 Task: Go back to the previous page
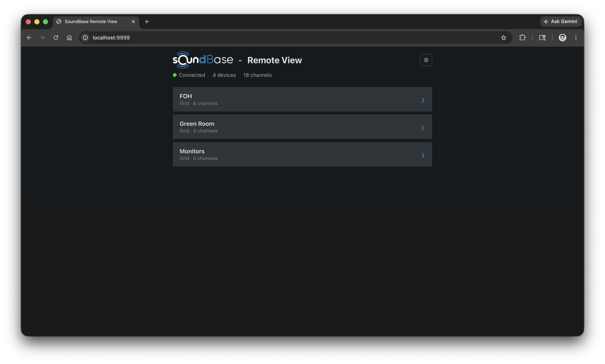tap(29, 37)
